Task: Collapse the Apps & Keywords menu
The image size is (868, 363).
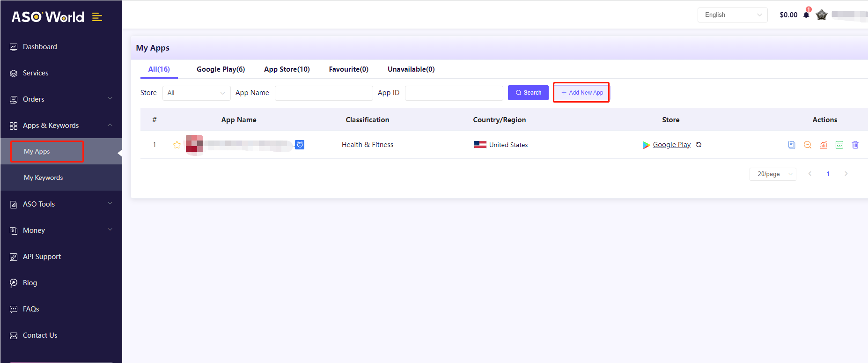Action: tap(61, 126)
